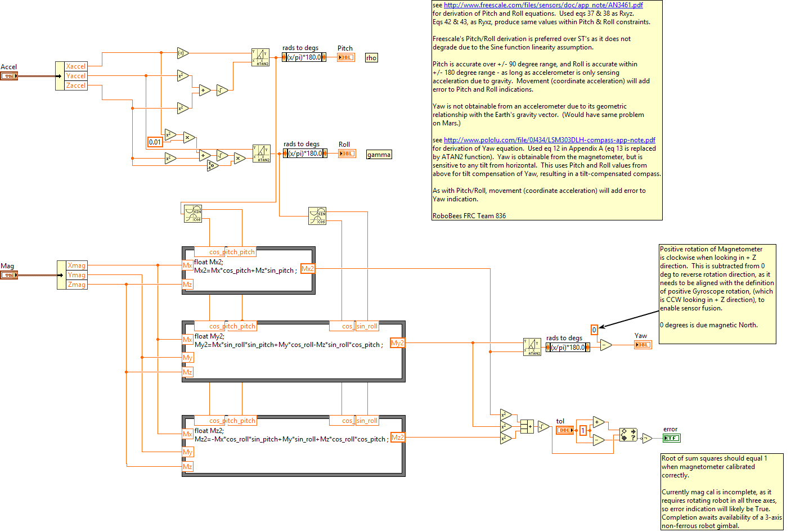Select the ATAN2 node computing Pitch
The width and height of the screenshot is (791, 532).
coord(260,56)
